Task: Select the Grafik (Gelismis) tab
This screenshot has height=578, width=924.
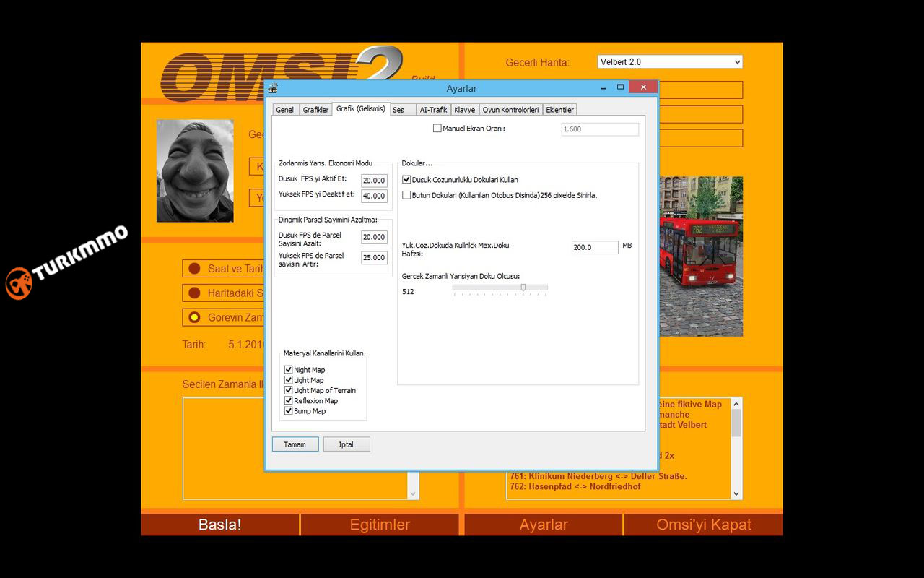Action: (360, 109)
